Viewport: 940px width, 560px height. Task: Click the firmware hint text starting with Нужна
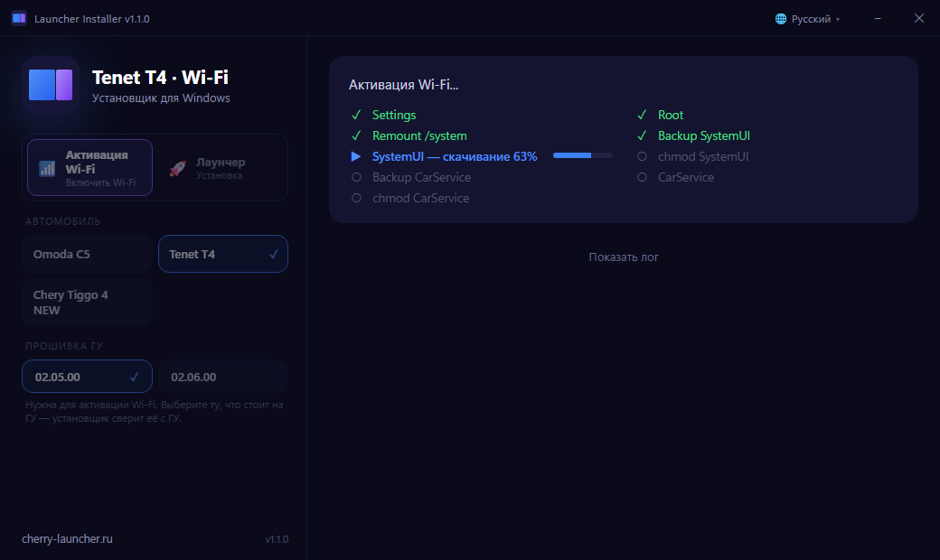154,412
